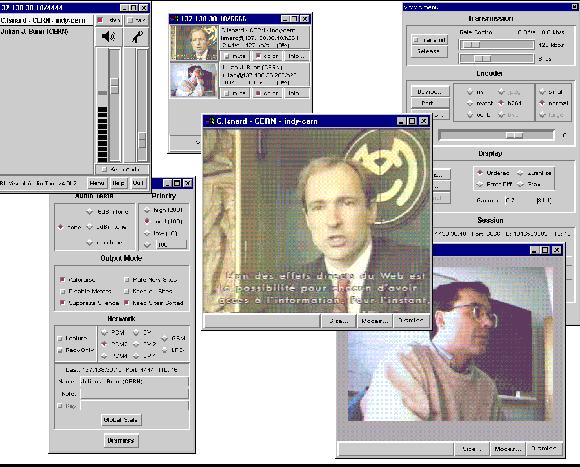Open the info menu for the Julian Bunn source
The image size is (580, 467).
pyautogui.click(x=296, y=93)
